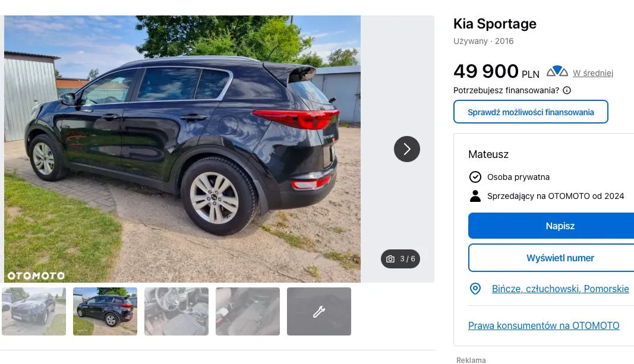634x364 pixels.
Task: Click the price rating indicator icon
Action: (x=557, y=71)
